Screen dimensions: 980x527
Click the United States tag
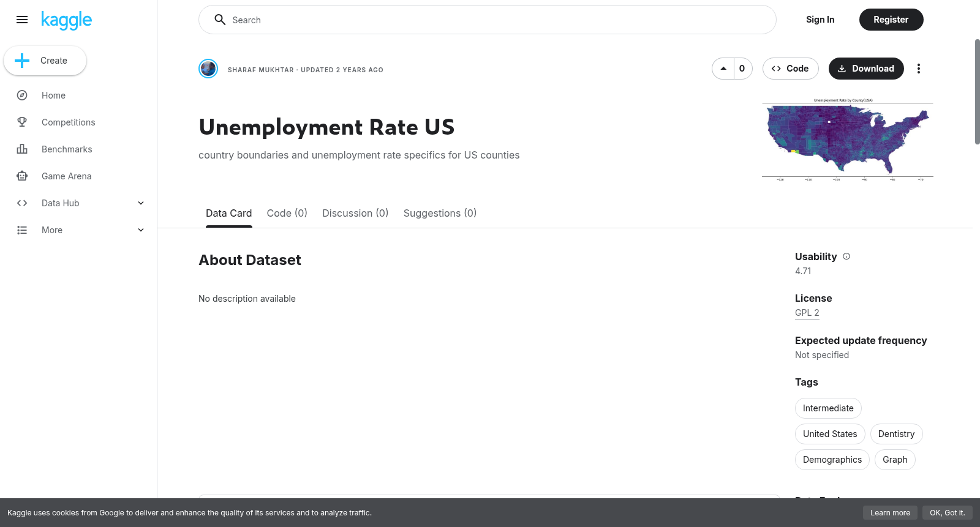click(x=830, y=434)
